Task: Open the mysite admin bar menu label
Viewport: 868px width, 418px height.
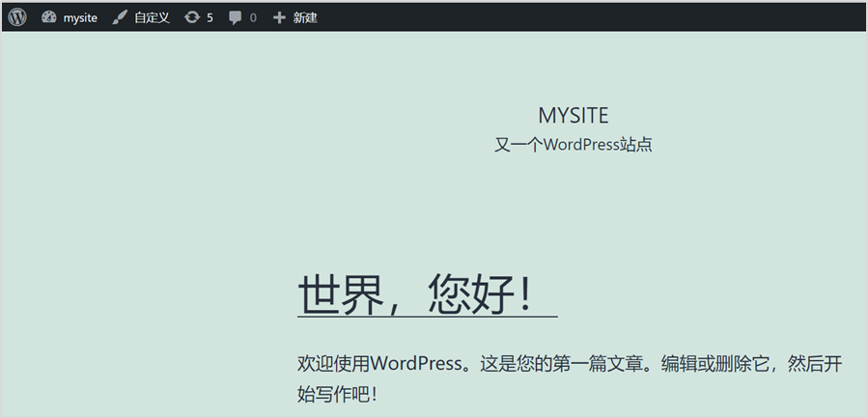Action: 80,17
